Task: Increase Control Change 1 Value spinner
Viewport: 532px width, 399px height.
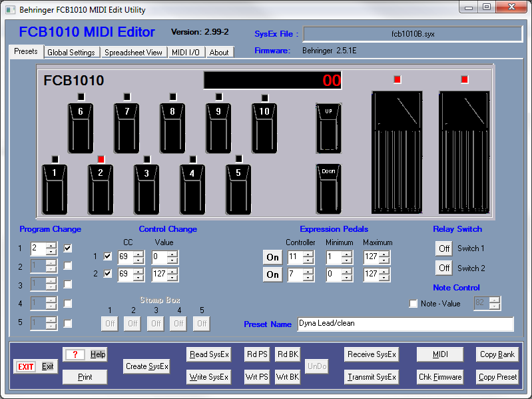Action: (x=172, y=254)
